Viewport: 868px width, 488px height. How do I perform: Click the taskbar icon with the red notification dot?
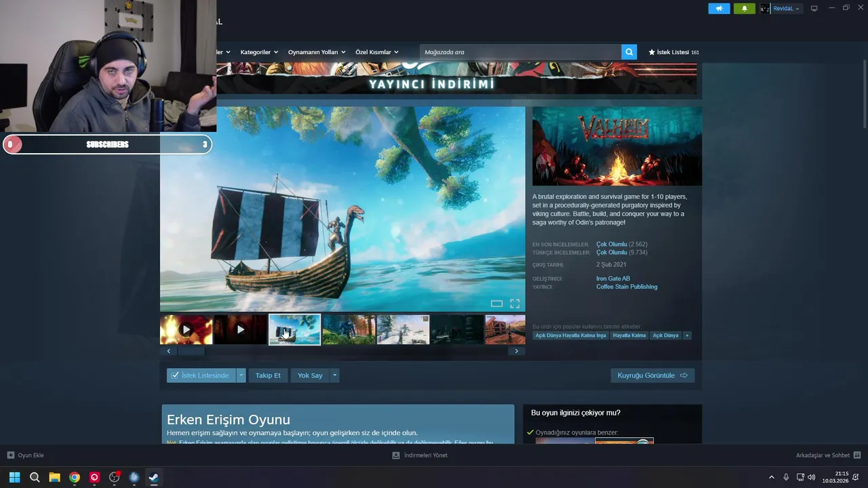(115, 477)
